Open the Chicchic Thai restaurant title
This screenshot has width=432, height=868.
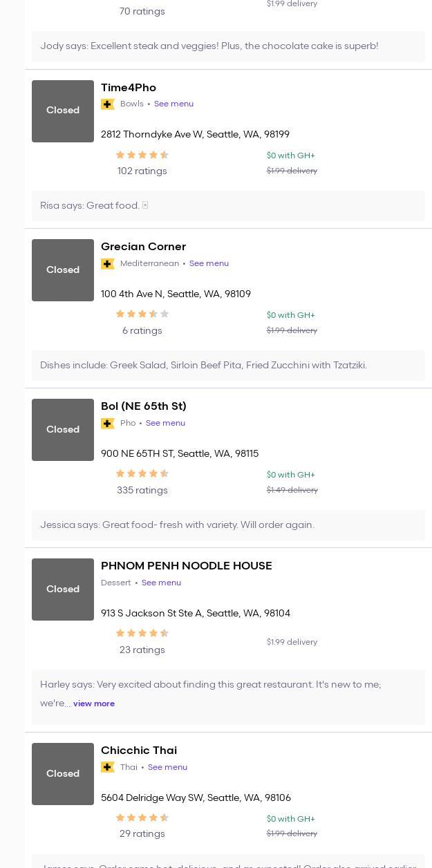click(x=139, y=751)
